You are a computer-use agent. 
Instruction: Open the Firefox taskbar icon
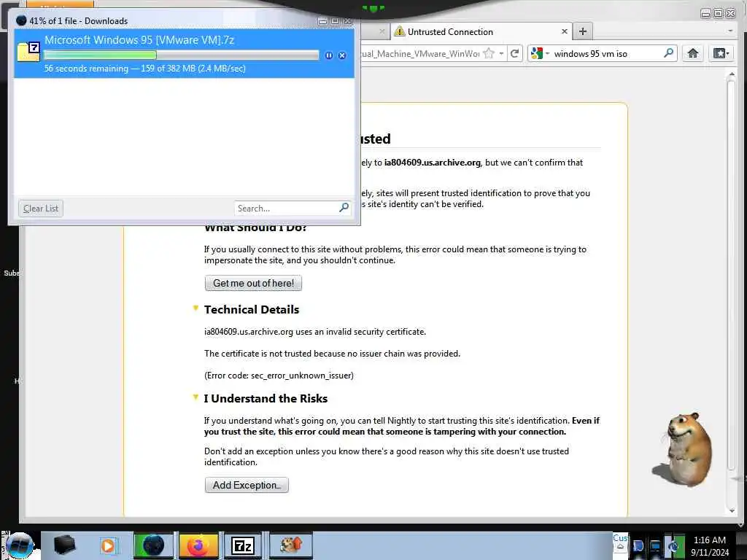tap(198, 545)
